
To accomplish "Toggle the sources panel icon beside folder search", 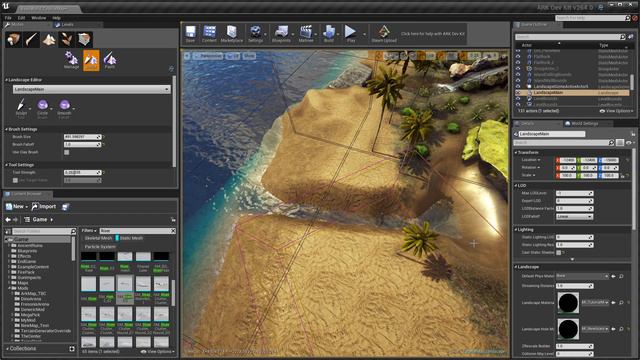I will (8, 231).
